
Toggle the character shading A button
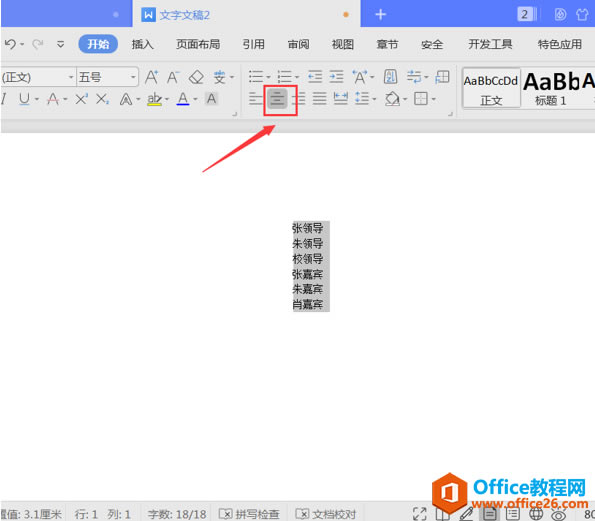[x=212, y=99]
